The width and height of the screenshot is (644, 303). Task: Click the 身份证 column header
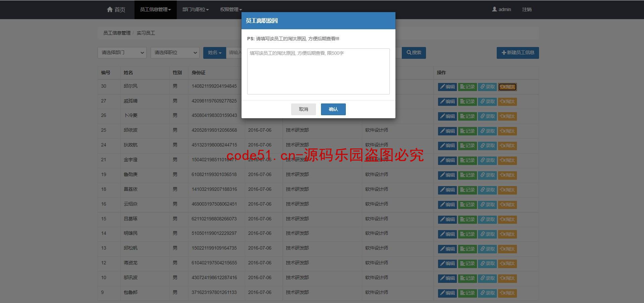point(198,73)
